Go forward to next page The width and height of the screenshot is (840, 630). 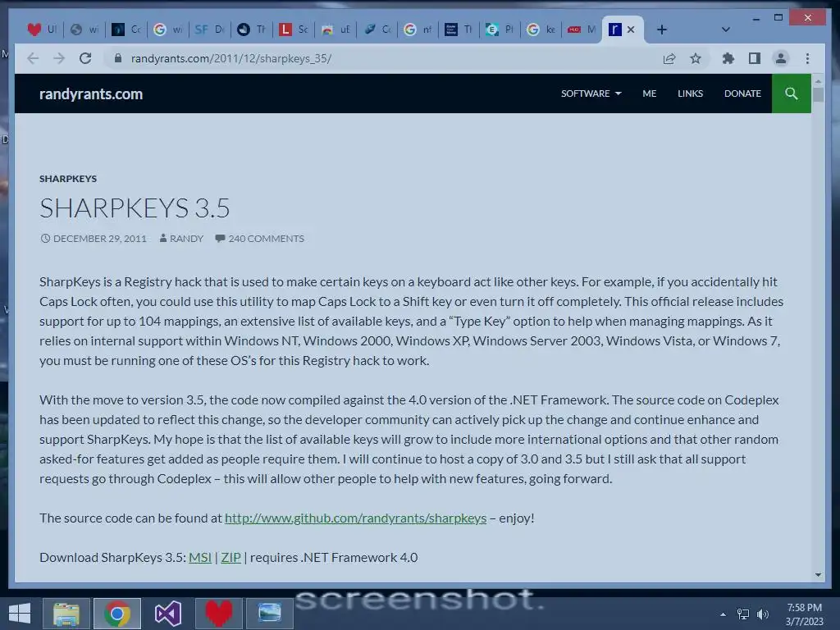59,58
